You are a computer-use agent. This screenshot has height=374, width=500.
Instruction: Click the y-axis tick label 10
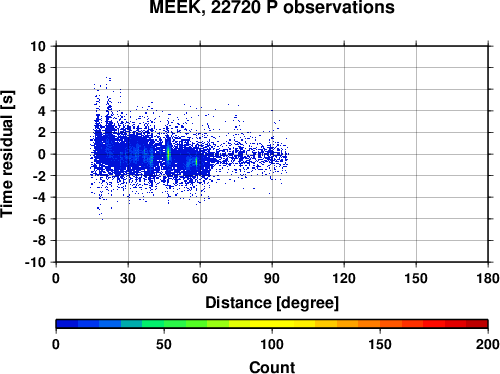(38, 46)
